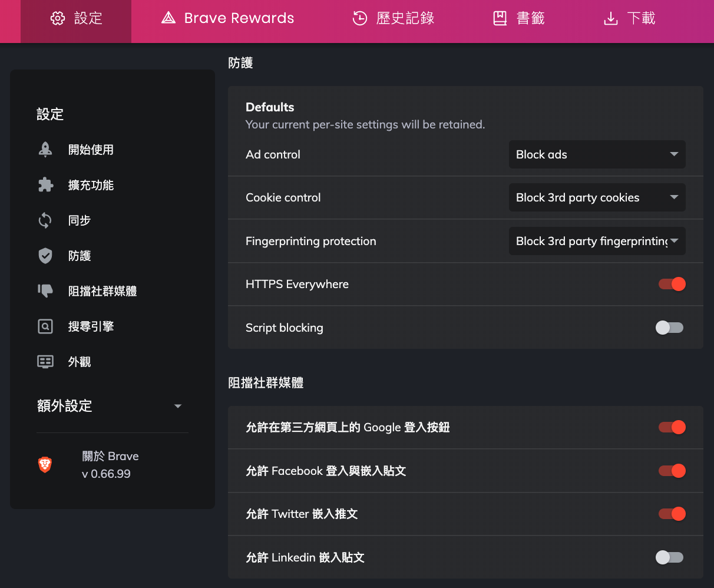Click the rocket icon beside 開始使用
The width and height of the screenshot is (714, 588).
point(45,150)
